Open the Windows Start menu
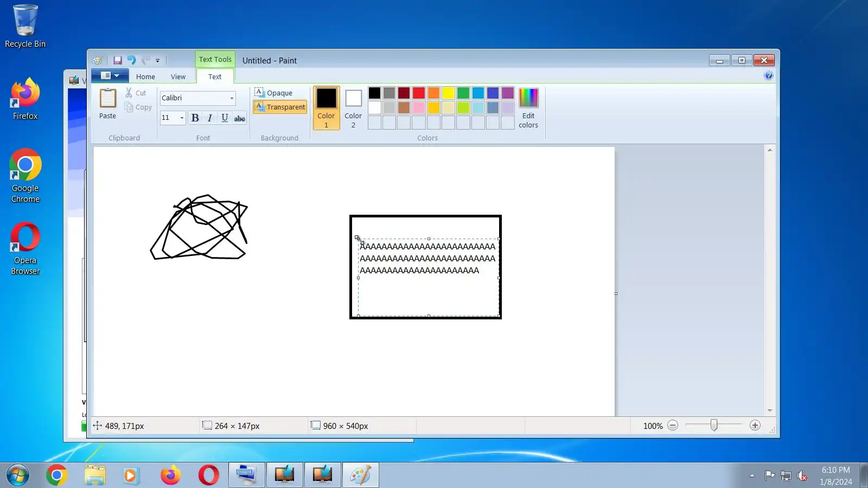Image resolution: width=868 pixels, height=488 pixels. click(17, 476)
